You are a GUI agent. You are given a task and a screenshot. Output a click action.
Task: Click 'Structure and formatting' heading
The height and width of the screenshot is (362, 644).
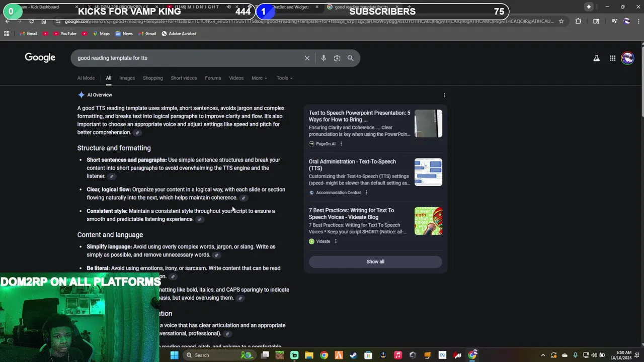[114, 148]
